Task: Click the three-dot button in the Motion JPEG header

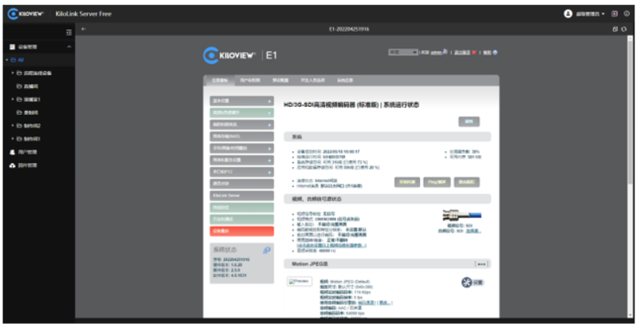Action: (x=481, y=264)
